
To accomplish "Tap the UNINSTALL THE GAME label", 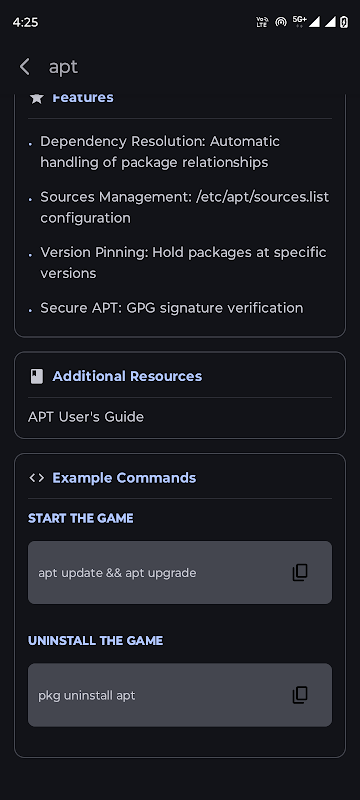I will pyautogui.click(x=95, y=641).
